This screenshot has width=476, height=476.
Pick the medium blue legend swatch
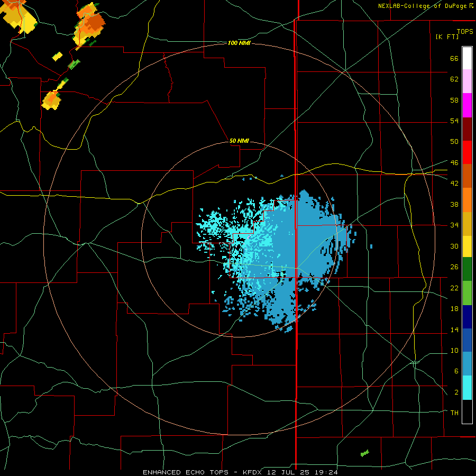coord(467,340)
